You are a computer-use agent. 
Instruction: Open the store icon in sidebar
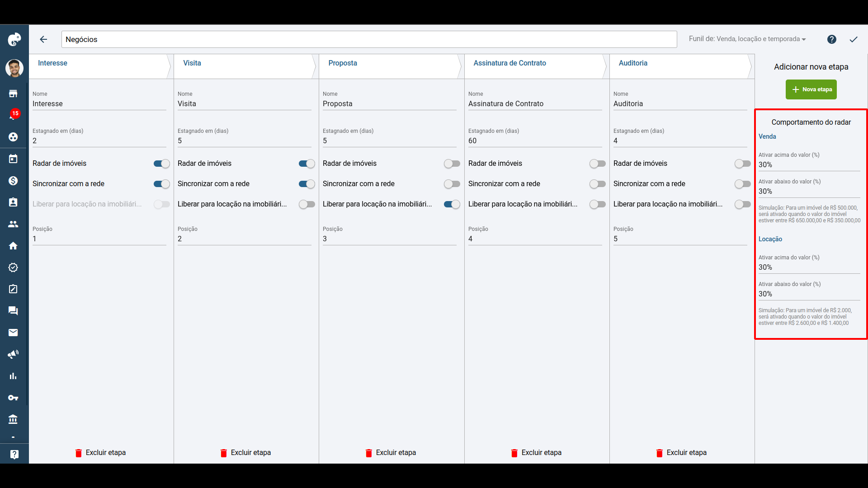coord(13,94)
